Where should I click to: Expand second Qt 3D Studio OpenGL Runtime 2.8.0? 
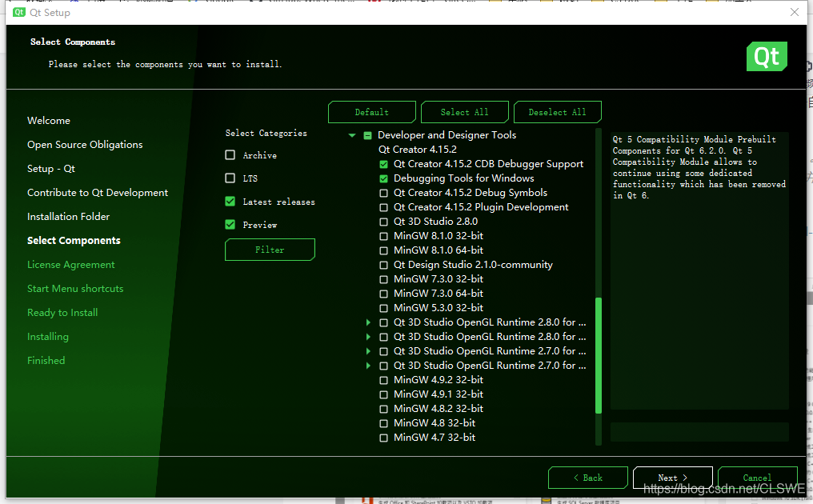point(368,337)
